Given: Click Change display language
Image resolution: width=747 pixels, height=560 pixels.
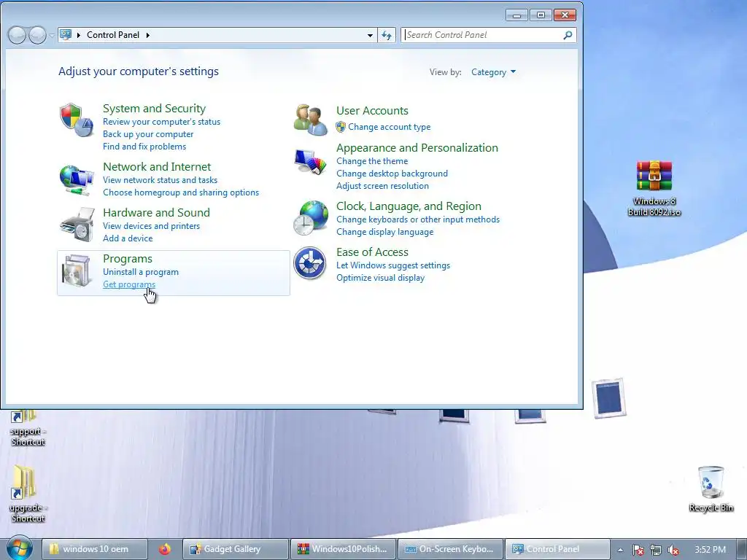Looking at the screenshot, I should [385, 232].
